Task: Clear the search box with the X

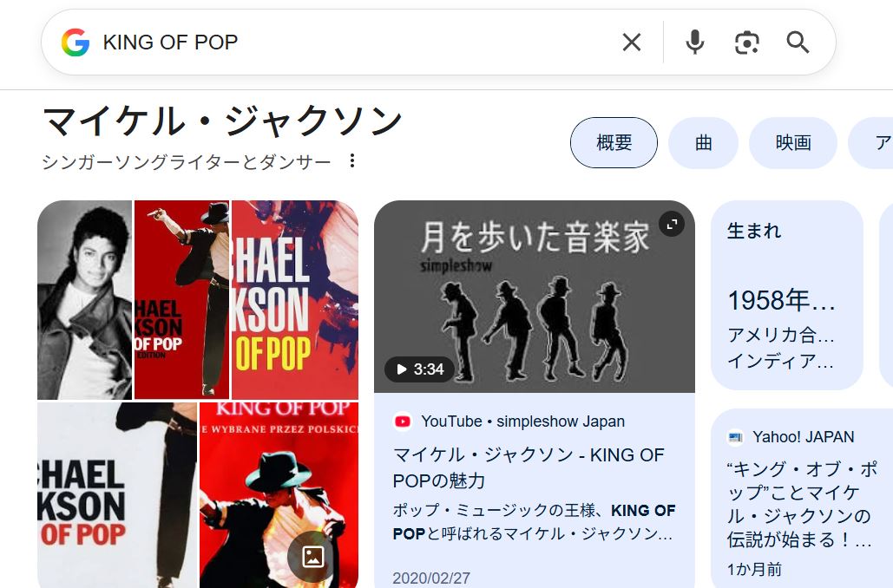Action: (x=632, y=42)
